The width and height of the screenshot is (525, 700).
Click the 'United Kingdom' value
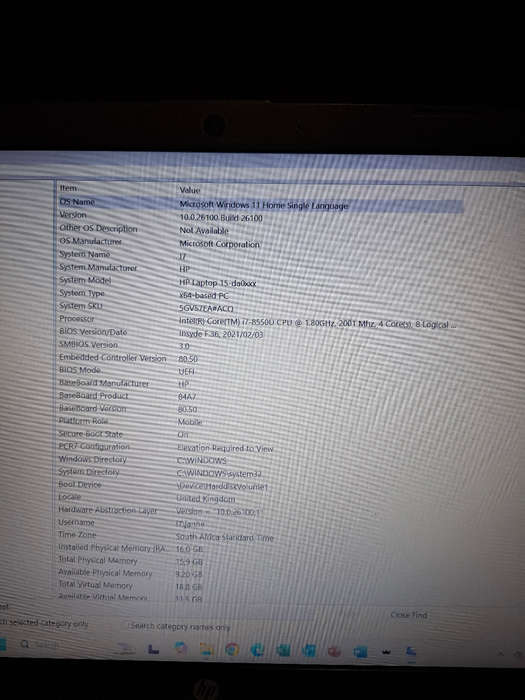click(205, 499)
